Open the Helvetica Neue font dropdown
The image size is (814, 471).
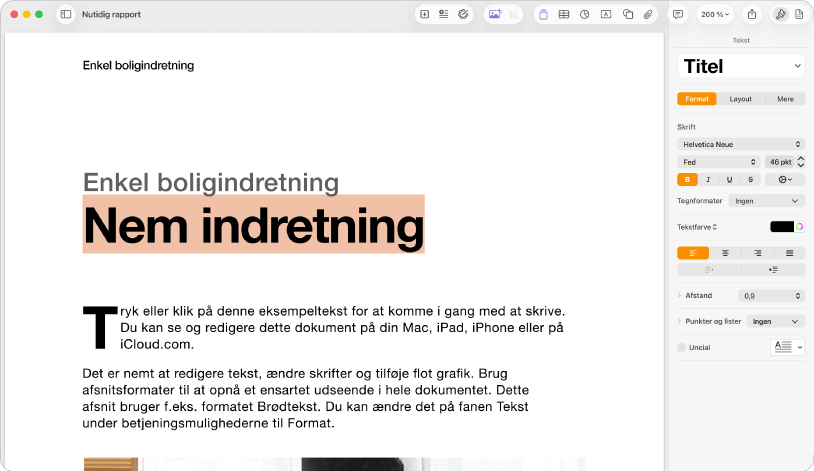(x=741, y=144)
